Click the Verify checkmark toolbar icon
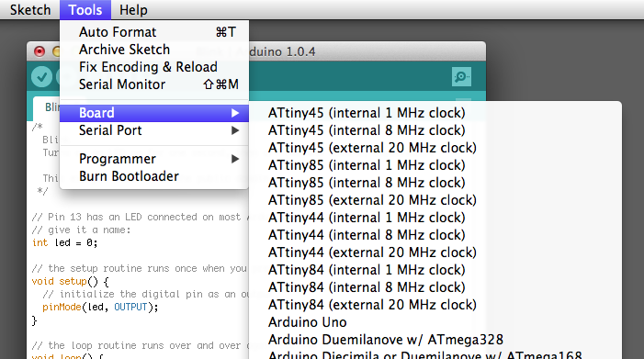 click(42, 77)
